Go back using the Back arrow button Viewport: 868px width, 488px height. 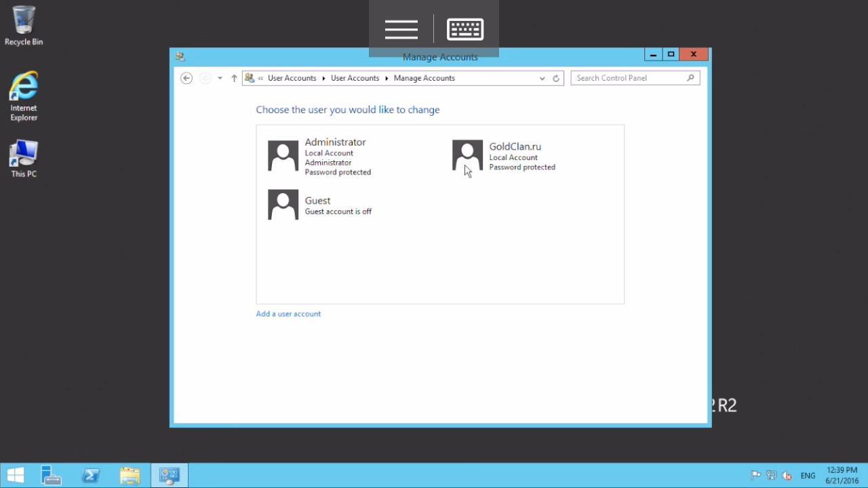(186, 78)
